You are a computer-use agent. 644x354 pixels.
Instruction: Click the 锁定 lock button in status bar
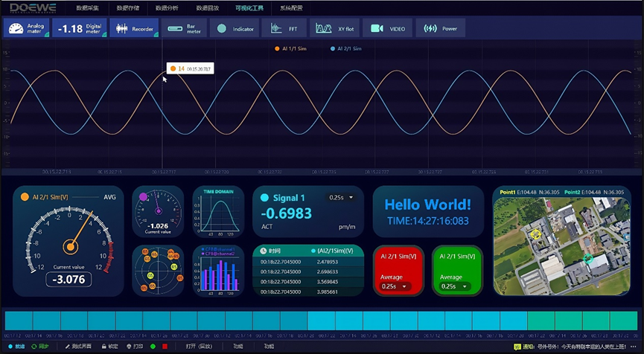[x=109, y=347]
